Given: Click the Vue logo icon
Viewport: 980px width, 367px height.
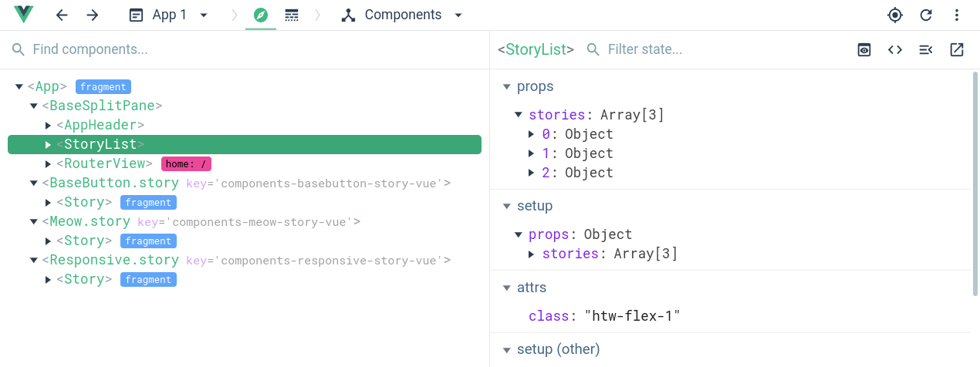Looking at the screenshot, I should coord(24,15).
